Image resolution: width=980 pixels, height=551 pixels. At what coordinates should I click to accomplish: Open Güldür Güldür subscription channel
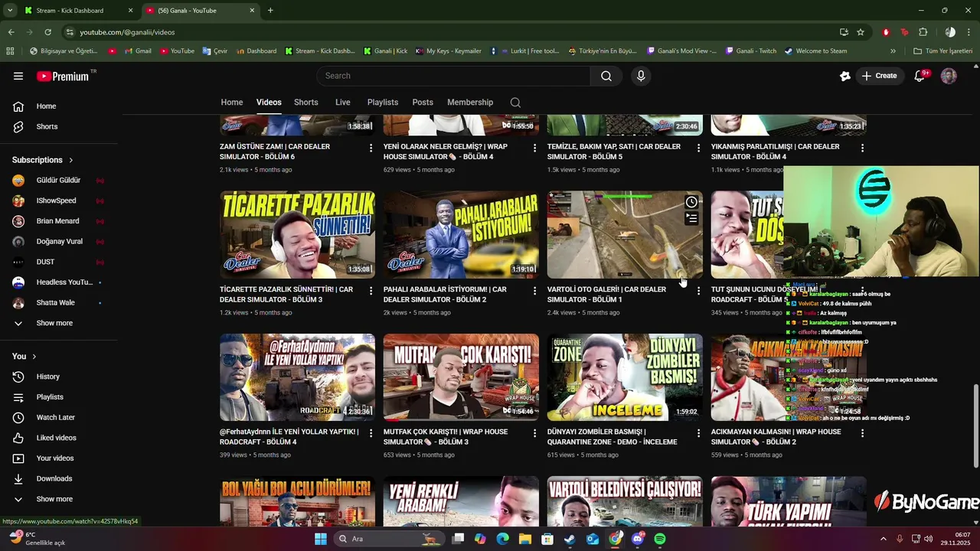pyautogui.click(x=59, y=181)
